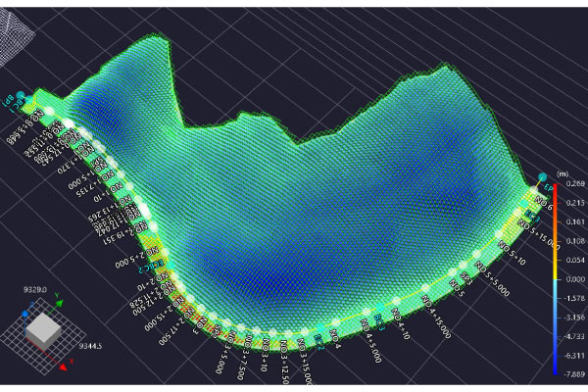Select the teal EP end point marker
588x392 pixels.
541,178
